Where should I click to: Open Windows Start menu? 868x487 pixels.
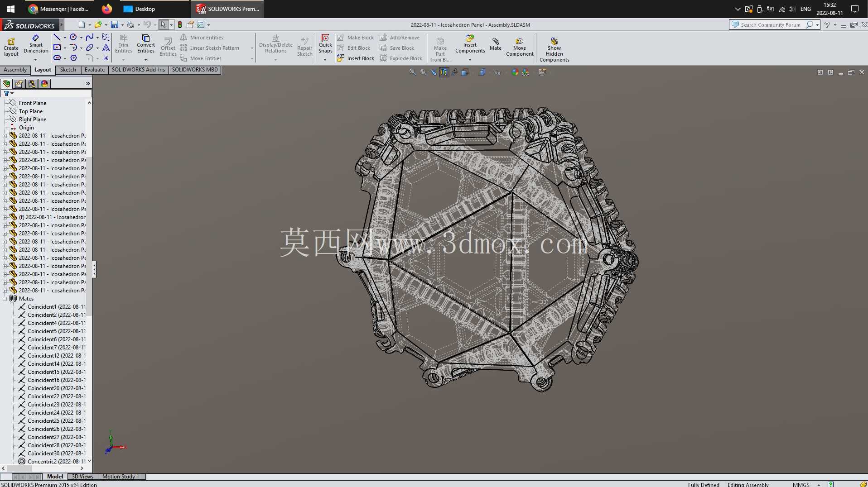click(10, 9)
